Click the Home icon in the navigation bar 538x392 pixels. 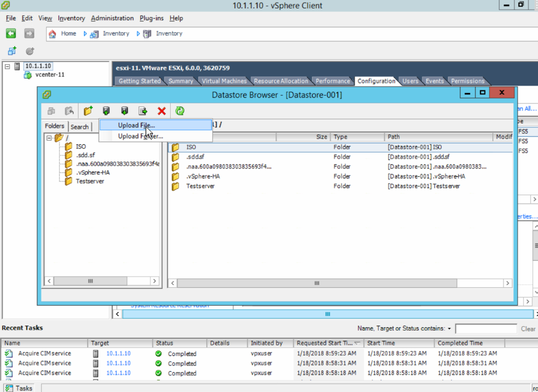point(52,34)
